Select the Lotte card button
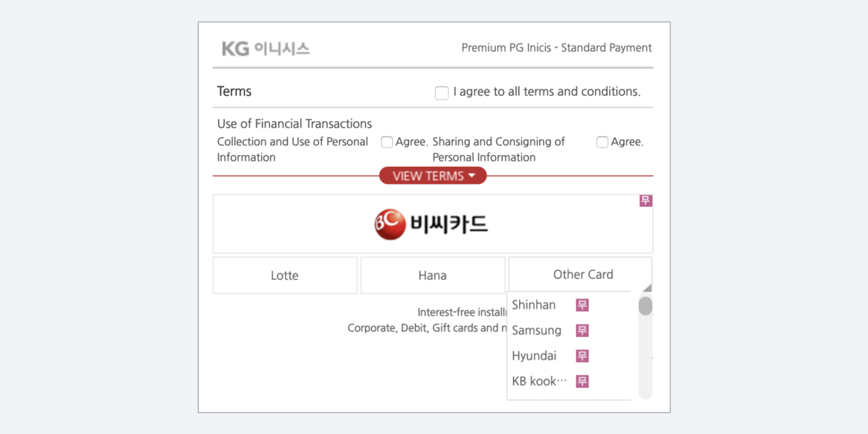This screenshot has height=434, width=868. click(285, 275)
